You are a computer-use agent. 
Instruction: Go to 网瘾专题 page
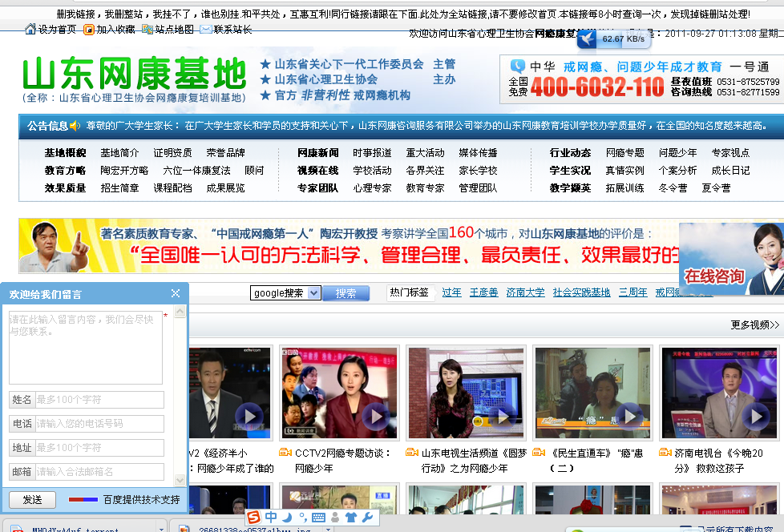(x=625, y=153)
